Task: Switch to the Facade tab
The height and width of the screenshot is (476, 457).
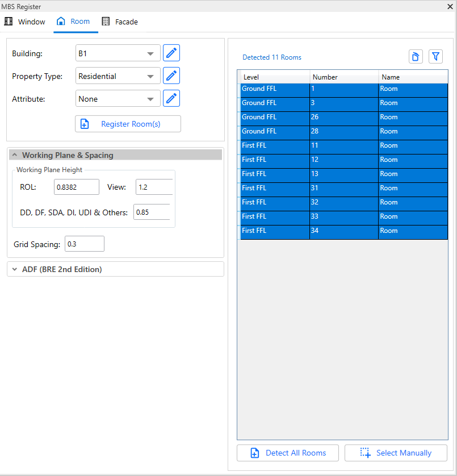Action: (120, 22)
